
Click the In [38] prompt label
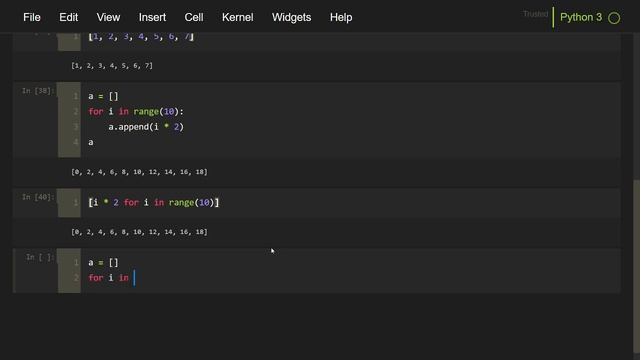pyautogui.click(x=38, y=91)
